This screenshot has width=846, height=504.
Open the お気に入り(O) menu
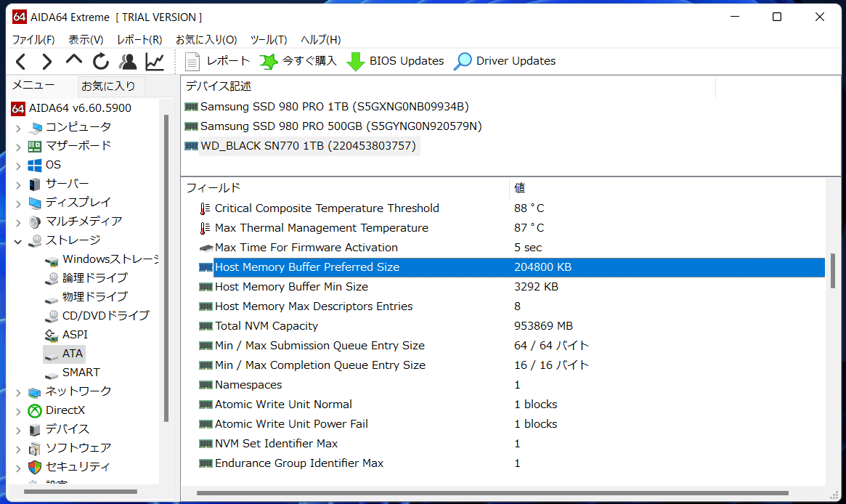point(206,39)
